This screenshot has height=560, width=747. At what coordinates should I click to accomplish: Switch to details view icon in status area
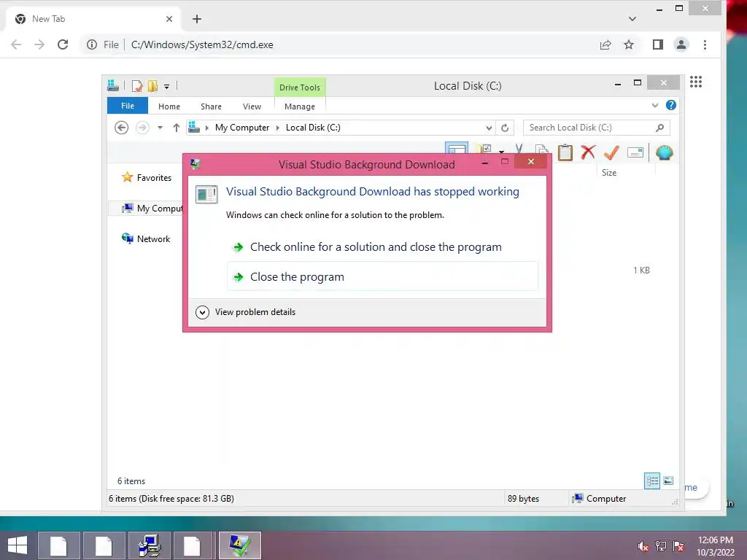coord(651,481)
